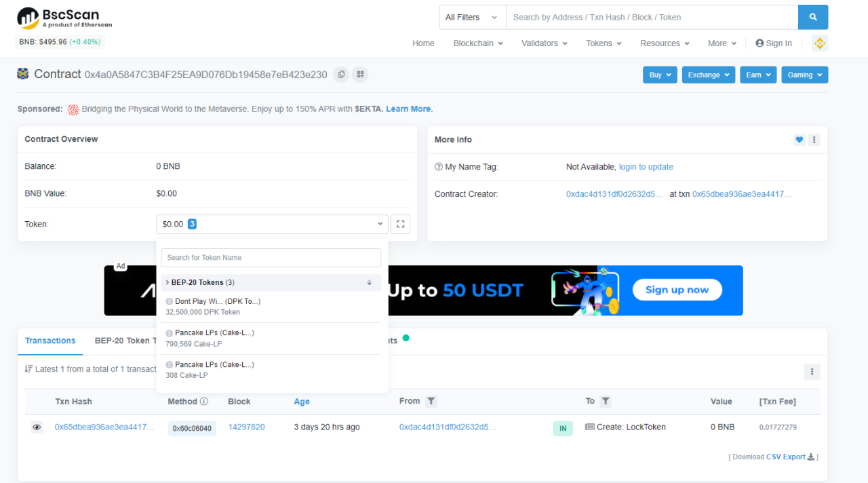Click the blue search magnifier button
Viewport: 868px width, 483px height.
coord(813,17)
